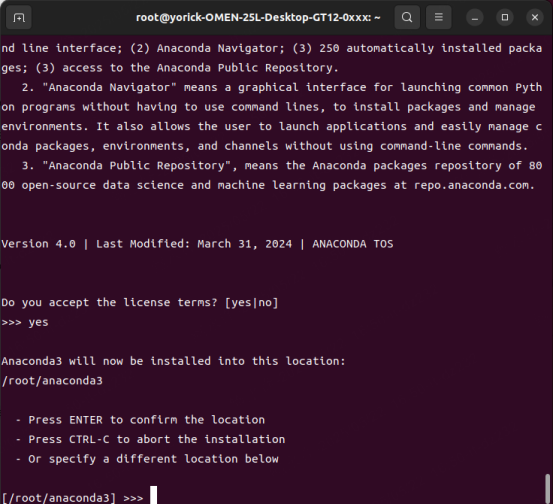Click the '/root/anaconda3' install path line
The height and width of the screenshot is (504, 554).
pos(52,381)
